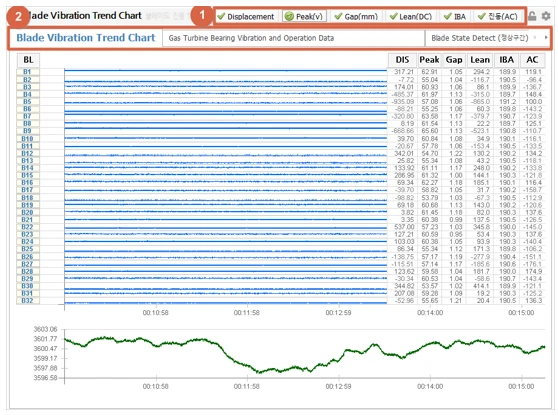Screen dimensions: 558x415
Task: Click the green icon on the Peak(v) button
Action: (x=289, y=16)
